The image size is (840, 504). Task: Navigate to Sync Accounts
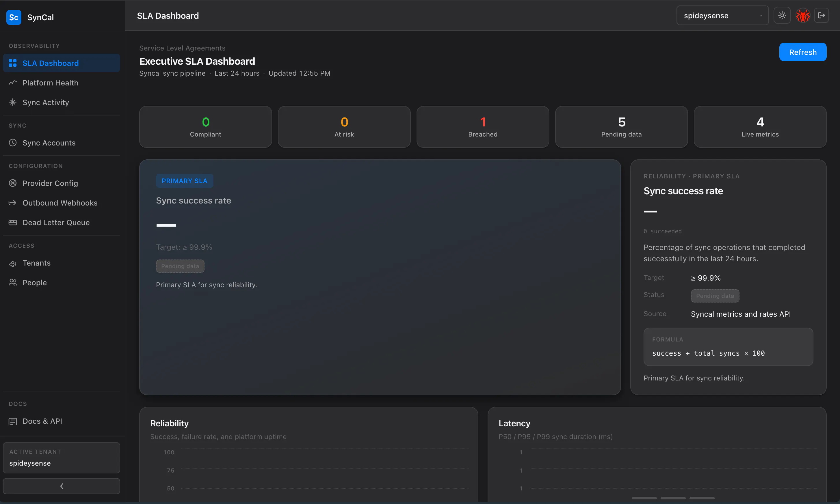tap(62, 143)
